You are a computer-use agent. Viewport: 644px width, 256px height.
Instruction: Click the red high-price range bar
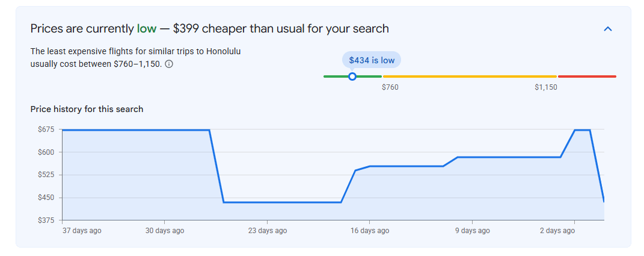tap(587, 76)
